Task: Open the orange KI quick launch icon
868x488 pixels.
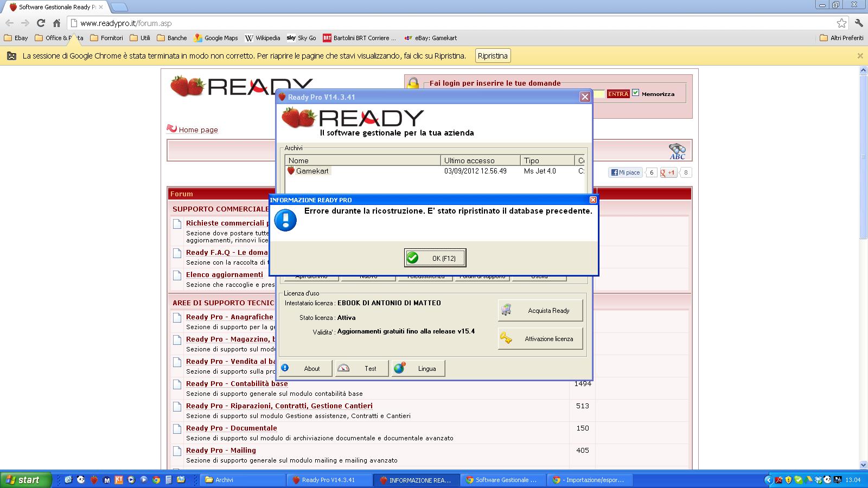Action: tap(119, 480)
